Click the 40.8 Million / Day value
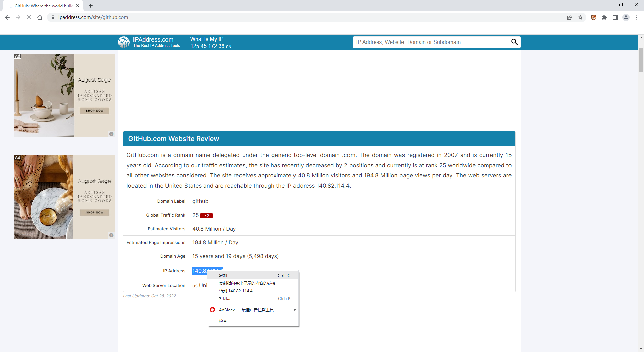644x352 pixels. [x=214, y=229]
